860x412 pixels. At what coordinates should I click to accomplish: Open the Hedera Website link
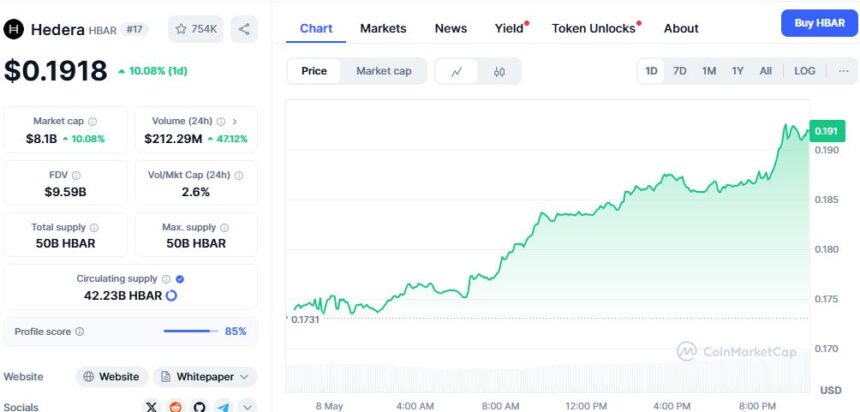click(112, 377)
